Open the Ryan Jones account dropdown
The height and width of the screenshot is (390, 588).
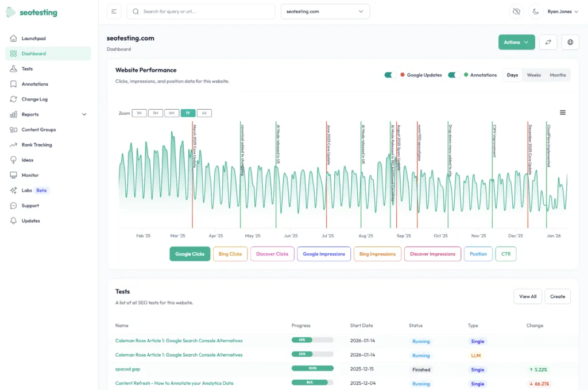click(x=561, y=11)
